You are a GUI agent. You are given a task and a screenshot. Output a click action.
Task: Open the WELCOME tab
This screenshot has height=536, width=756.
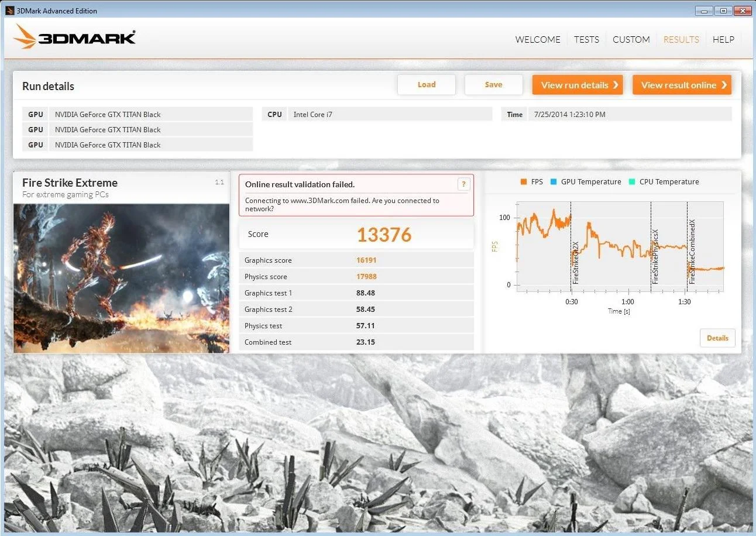click(538, 39)
